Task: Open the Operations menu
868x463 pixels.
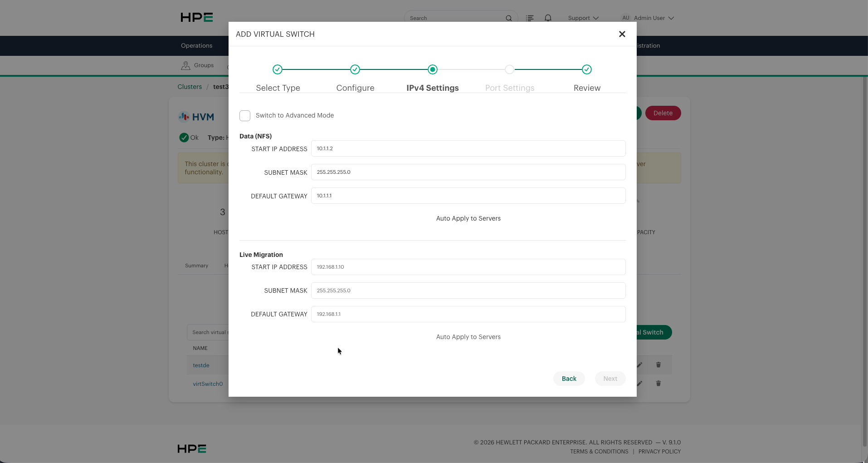Action: [196, 46]
